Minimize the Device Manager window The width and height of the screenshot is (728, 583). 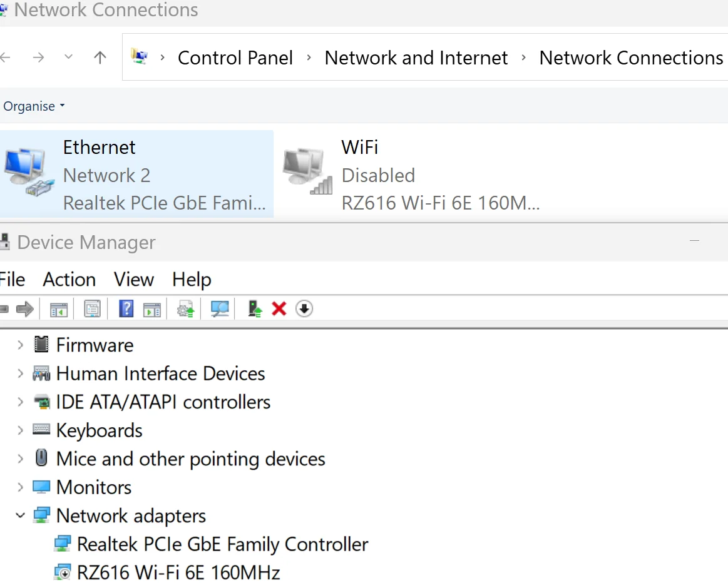click(x=695, y=241)
